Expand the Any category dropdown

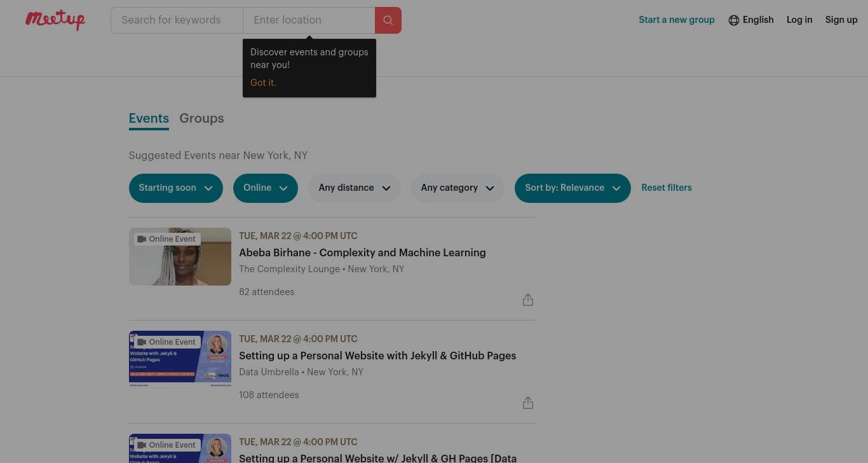(458, 188)
